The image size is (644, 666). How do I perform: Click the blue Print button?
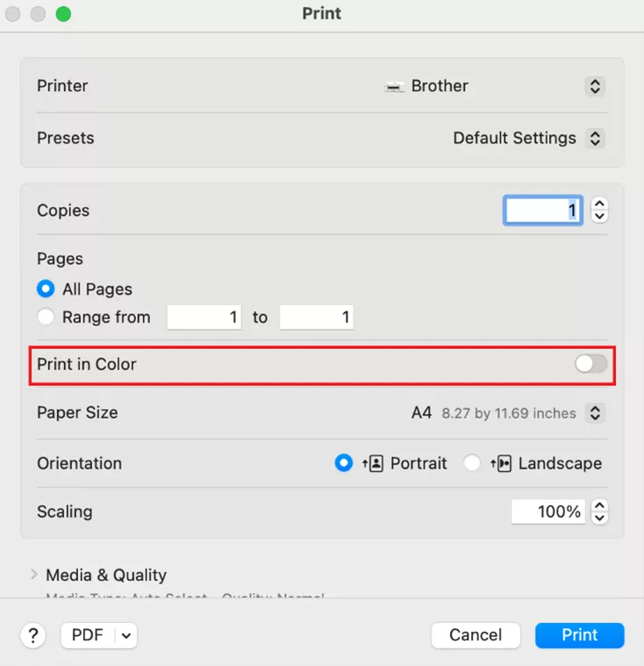[579, 635]
